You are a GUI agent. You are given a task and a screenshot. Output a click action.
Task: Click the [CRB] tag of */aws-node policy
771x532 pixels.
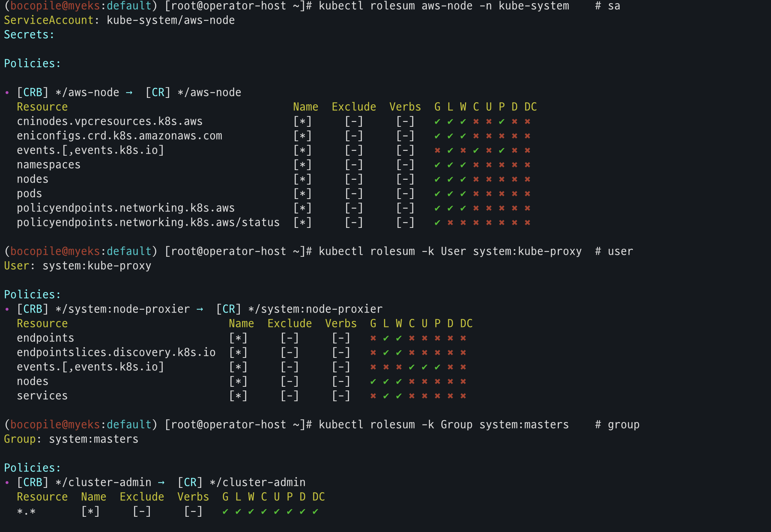point(33,93)
